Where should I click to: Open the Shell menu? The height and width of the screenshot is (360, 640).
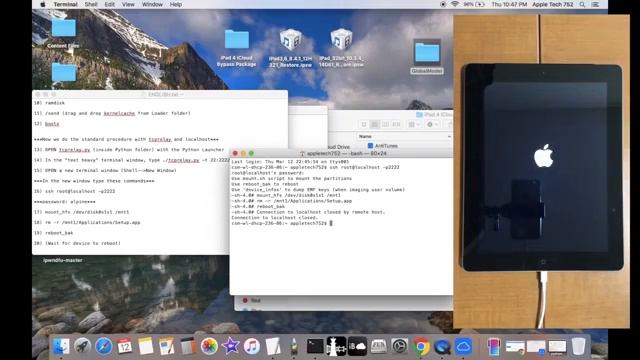91,4
